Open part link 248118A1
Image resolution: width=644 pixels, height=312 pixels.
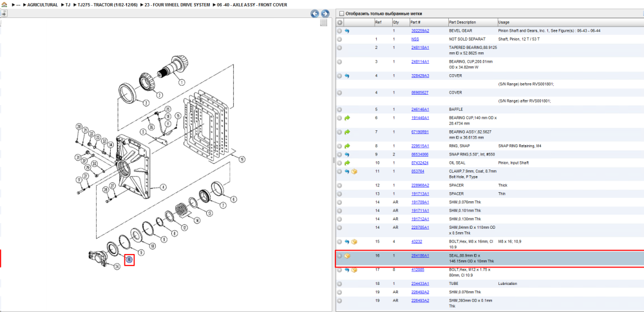pos(420,48)
